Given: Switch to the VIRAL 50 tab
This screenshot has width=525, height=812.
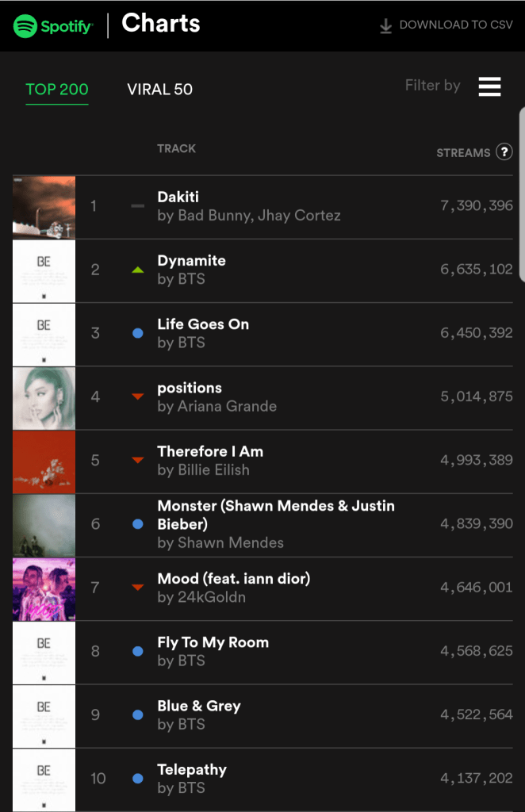Looking at the screenshot, I should click(159, 89).
